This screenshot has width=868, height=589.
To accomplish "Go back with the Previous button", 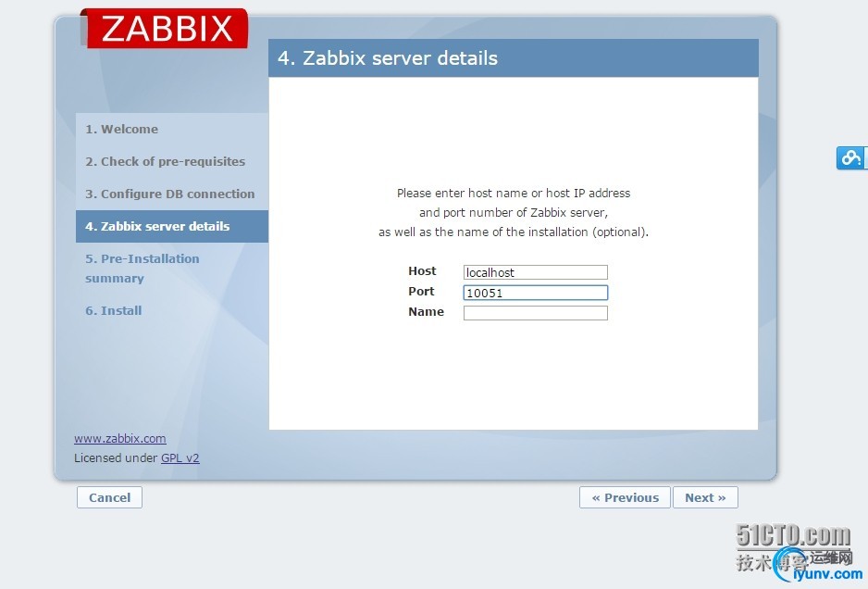I will tap(625, 497).
